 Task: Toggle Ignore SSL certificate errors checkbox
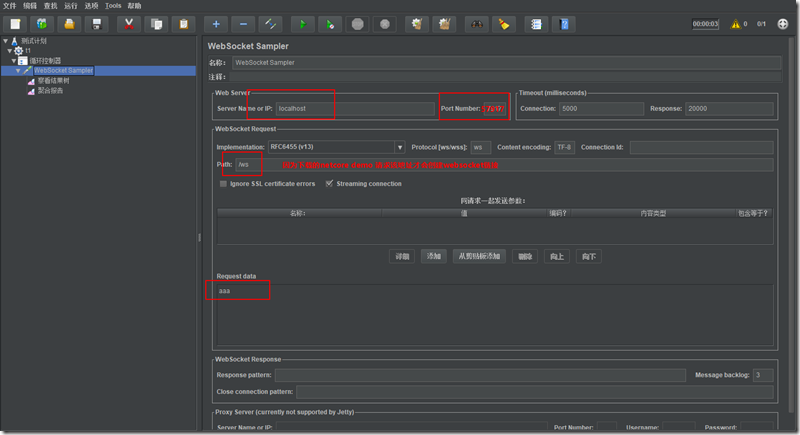click(223, 184)
